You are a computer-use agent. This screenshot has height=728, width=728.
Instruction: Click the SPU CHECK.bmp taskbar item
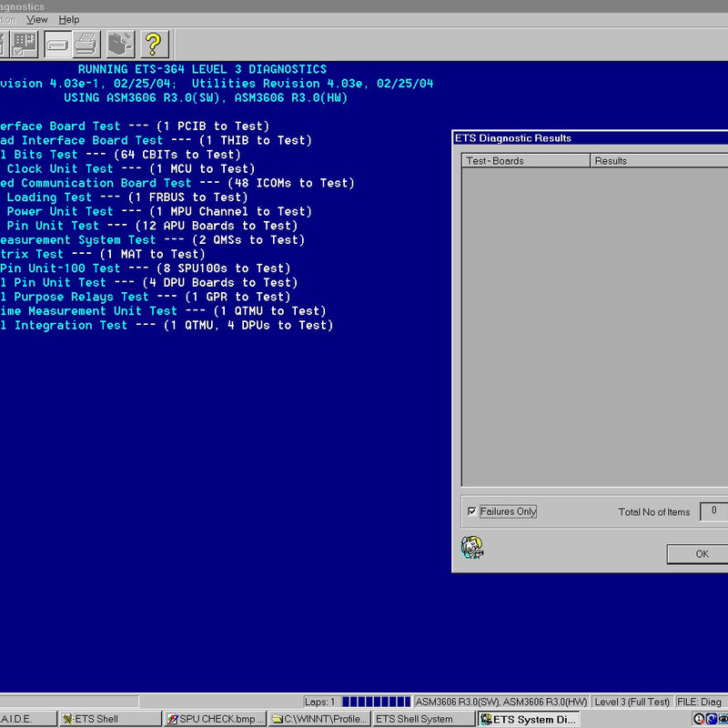click(216, 719)
